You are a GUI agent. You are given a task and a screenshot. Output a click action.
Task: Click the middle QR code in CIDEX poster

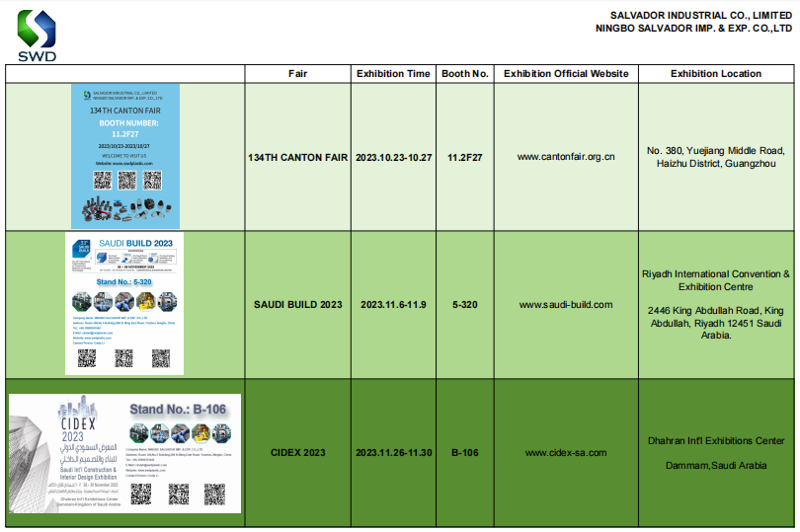[x=179, y=494]
